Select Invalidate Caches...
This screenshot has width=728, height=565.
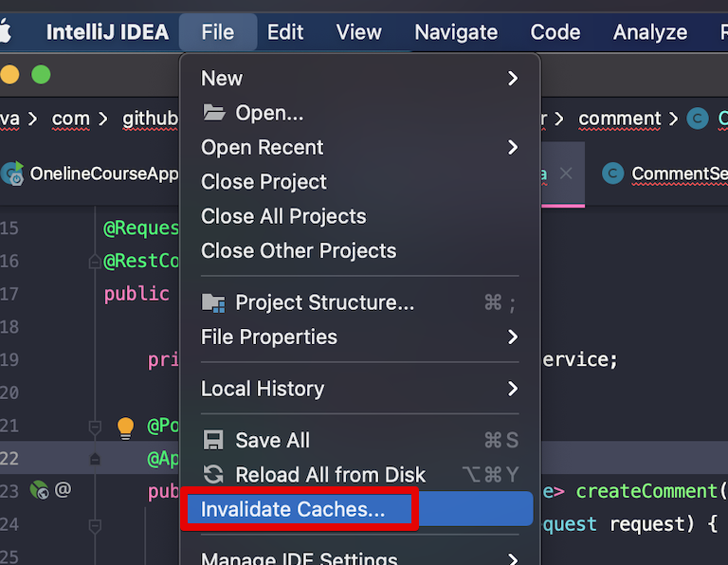pos(360,509)
